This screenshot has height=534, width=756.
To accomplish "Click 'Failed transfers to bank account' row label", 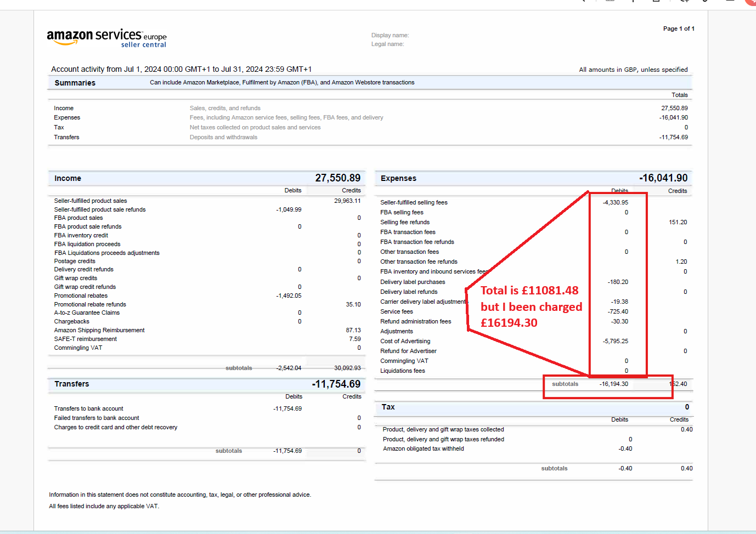I will pos(97,418).
